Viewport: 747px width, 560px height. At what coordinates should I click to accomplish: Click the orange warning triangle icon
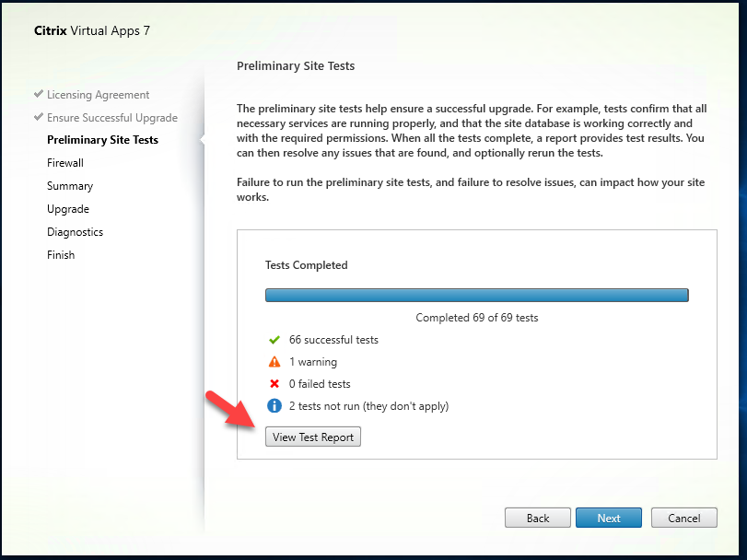click(274, 362)
